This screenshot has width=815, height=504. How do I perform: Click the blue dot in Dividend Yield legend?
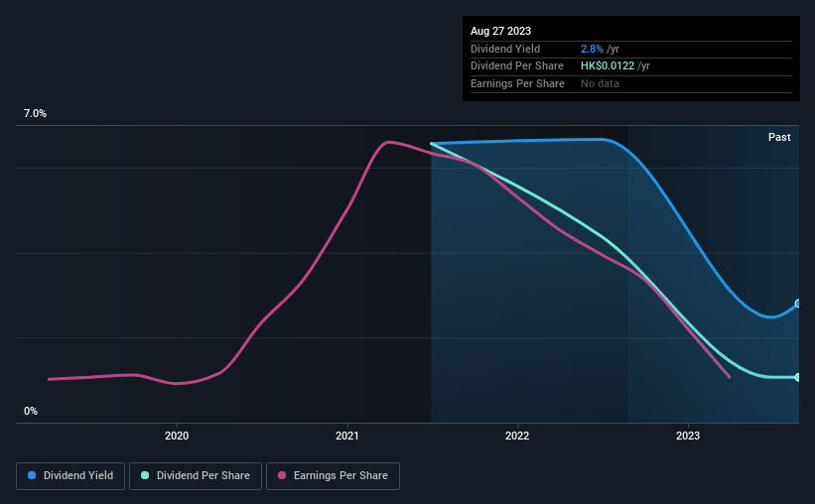[33, 476]
